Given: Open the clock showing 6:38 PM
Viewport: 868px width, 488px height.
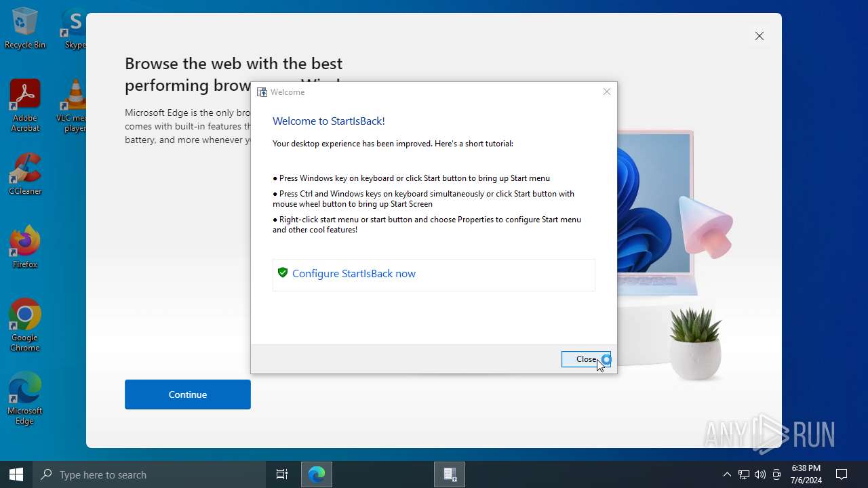Looking at the screenshot, I should coord(806,474).
